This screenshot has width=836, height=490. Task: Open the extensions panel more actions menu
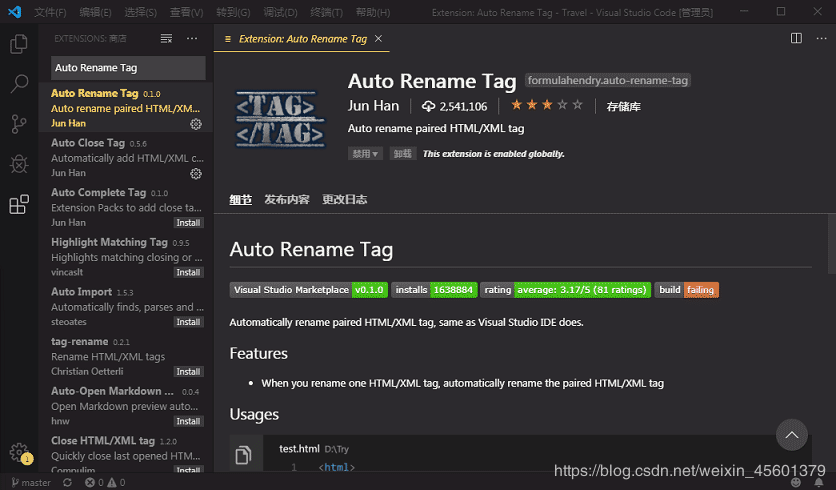point(192,38)
